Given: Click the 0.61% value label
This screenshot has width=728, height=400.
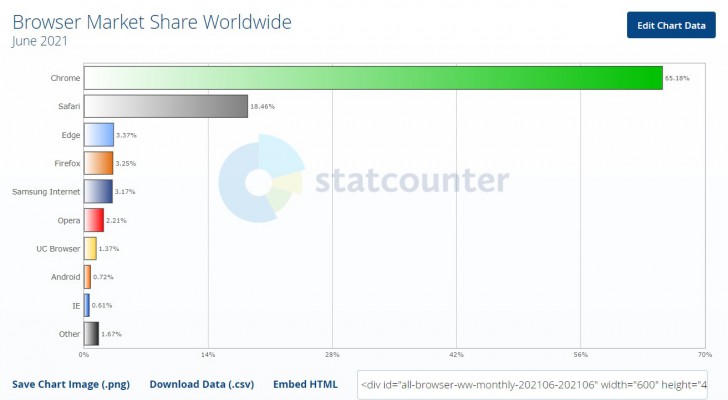Looking at the screenshot, I should click(x=102, y=305).
